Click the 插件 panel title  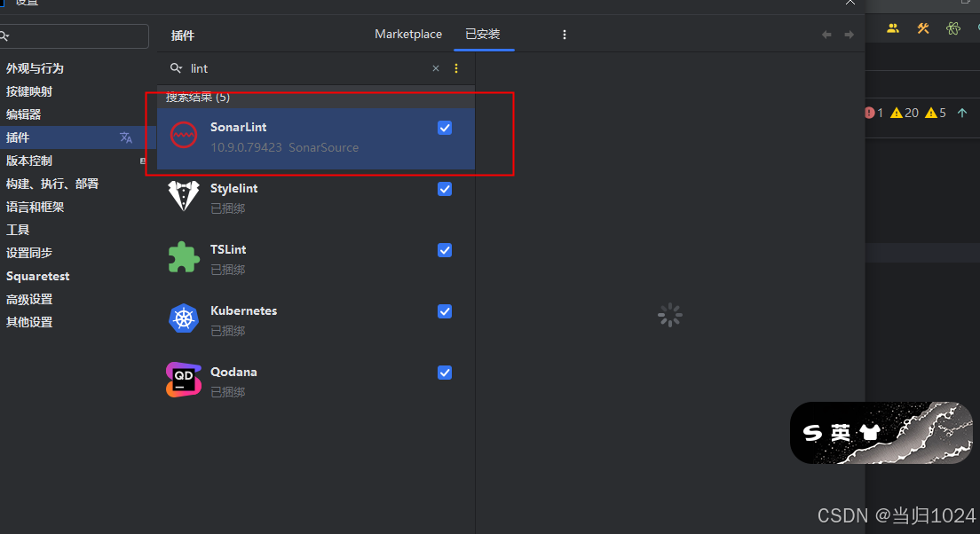click(x=183, y=35)
